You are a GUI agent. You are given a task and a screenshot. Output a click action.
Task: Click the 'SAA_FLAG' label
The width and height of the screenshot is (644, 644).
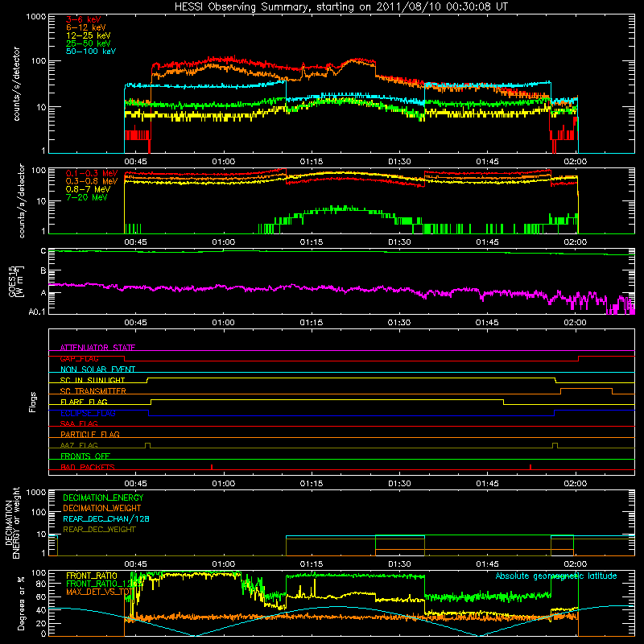pos(79,423)
